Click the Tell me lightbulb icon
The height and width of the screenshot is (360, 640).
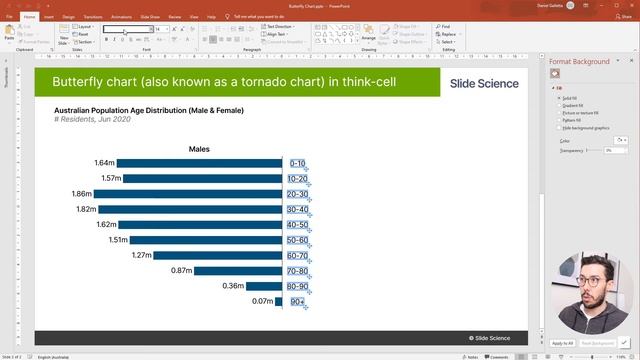227,17
